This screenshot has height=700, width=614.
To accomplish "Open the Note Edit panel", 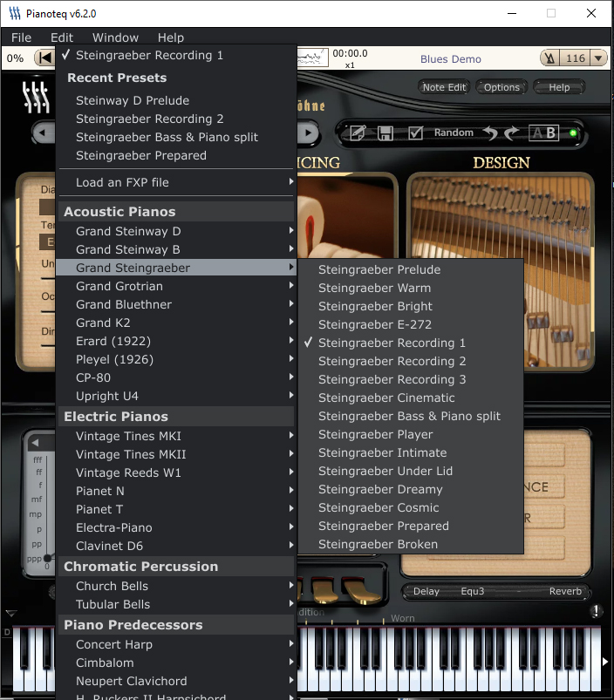I will point(444,87).
